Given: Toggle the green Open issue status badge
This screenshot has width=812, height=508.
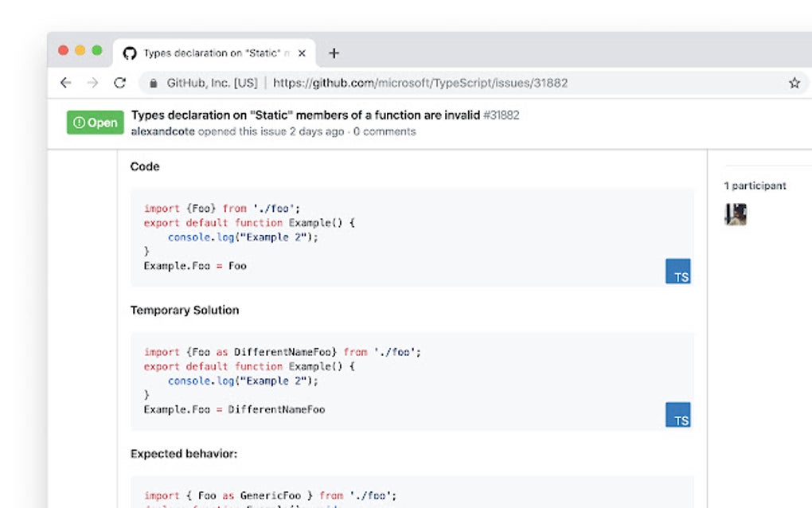Looking at the screenshot, I should click(x=95, y=123).
